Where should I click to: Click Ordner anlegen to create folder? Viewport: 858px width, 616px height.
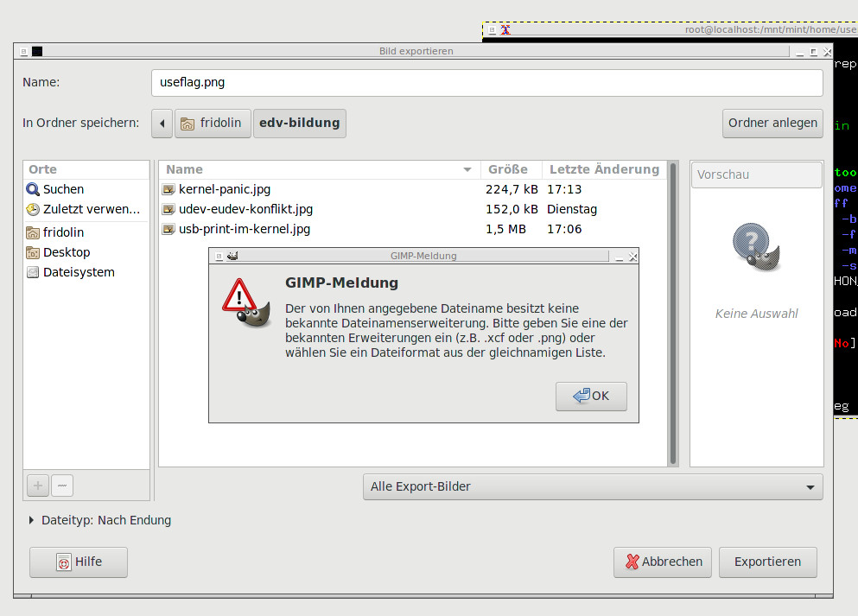click(772, 123)
